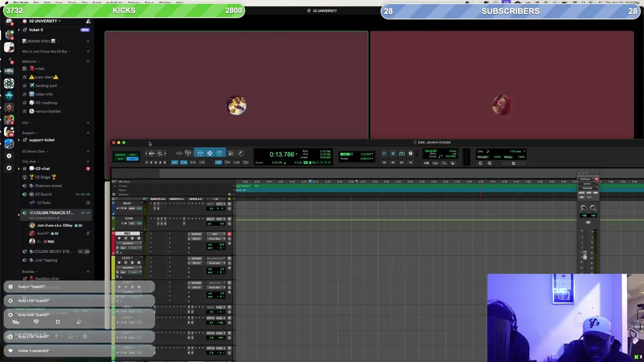Open Discover servers compass icon
This screenshot has width=644, height=362.
9,168
